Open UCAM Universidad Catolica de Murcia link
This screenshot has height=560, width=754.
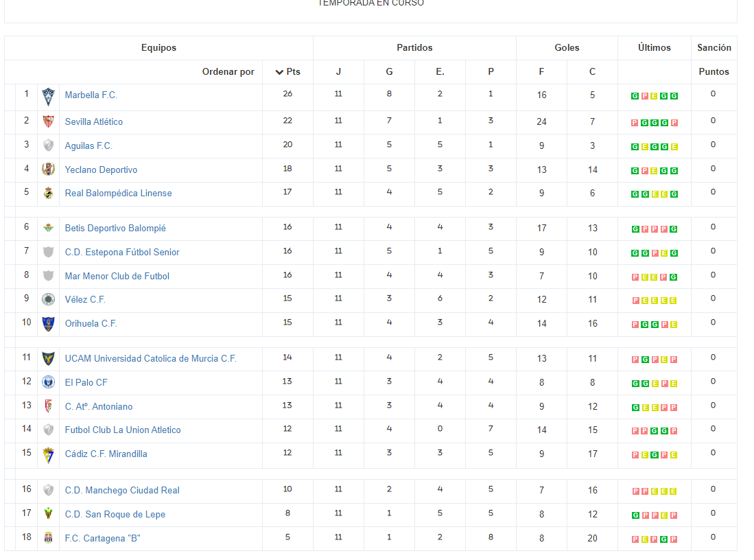[x=150, y=358]
